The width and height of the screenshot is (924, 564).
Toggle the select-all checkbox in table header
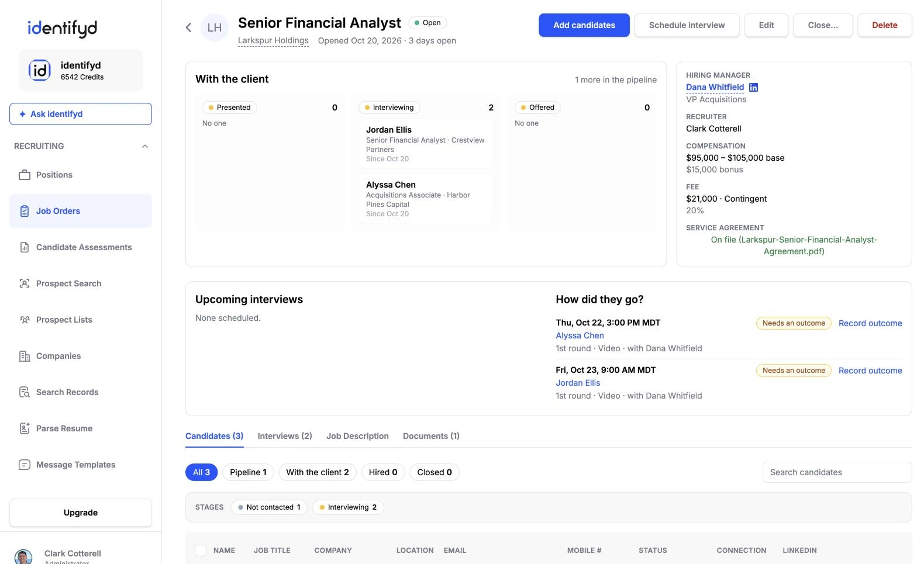click(201, 550)
